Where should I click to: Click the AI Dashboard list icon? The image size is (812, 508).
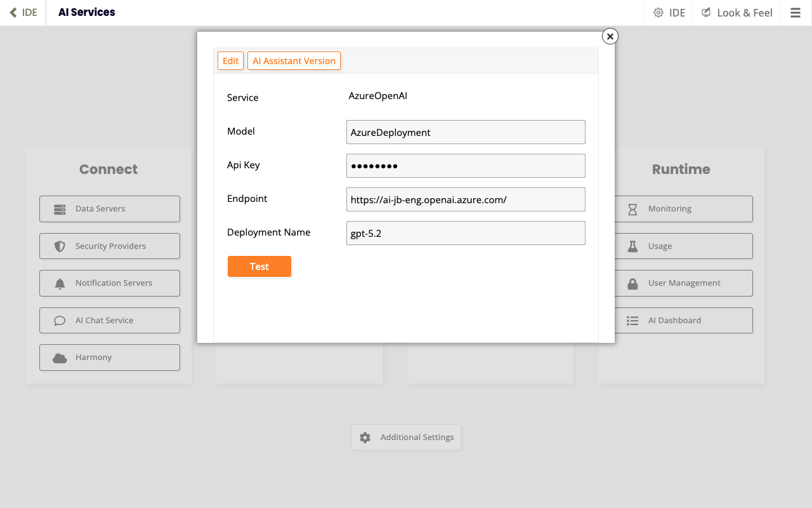click(x=632, y=321)
